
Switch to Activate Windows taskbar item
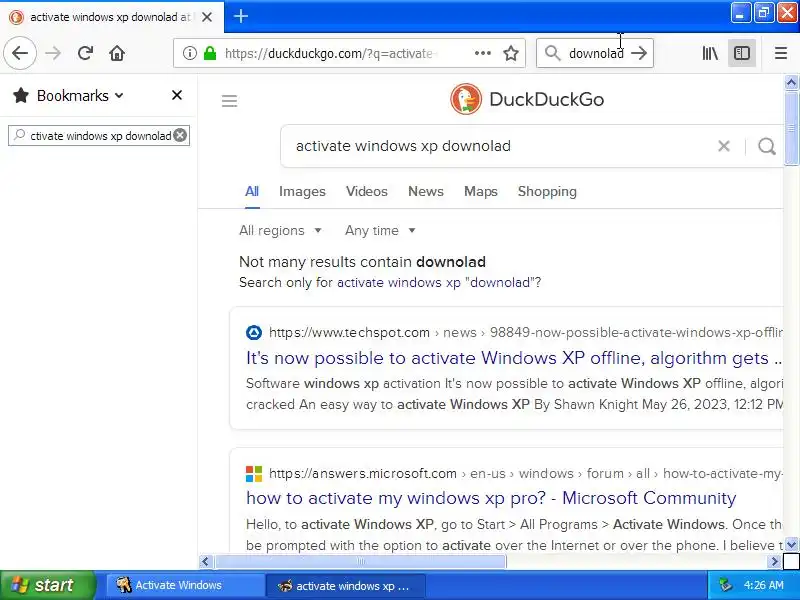(185, 585)
